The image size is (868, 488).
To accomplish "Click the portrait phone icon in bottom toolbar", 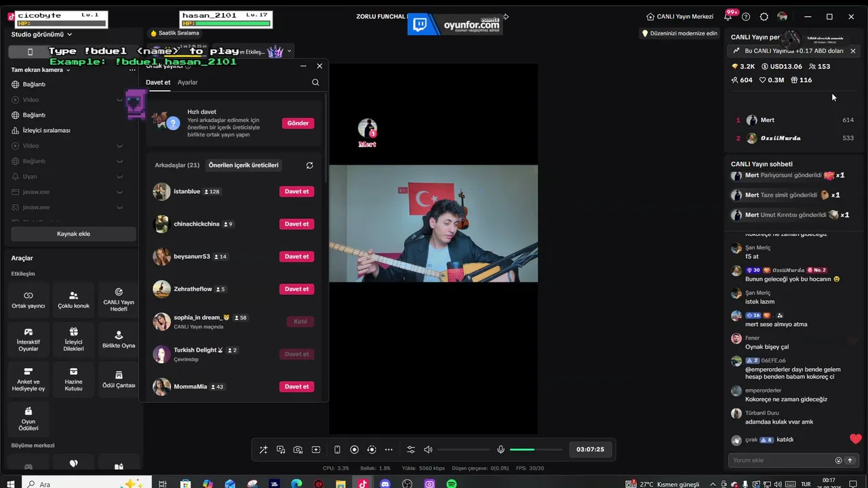I will coord(337,449).
